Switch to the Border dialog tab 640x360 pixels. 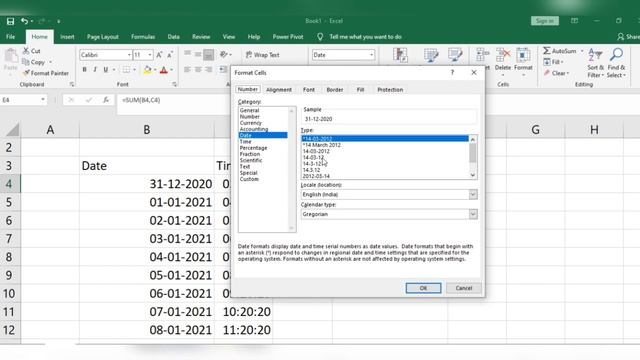tap(335, 89)
